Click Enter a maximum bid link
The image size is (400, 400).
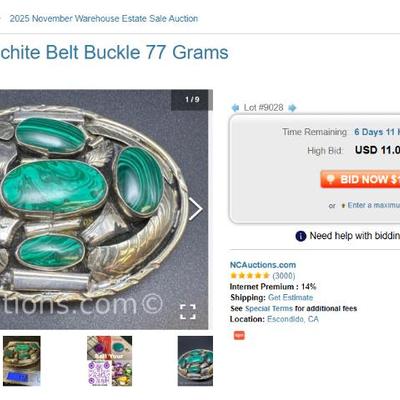(x=374, y=205)
